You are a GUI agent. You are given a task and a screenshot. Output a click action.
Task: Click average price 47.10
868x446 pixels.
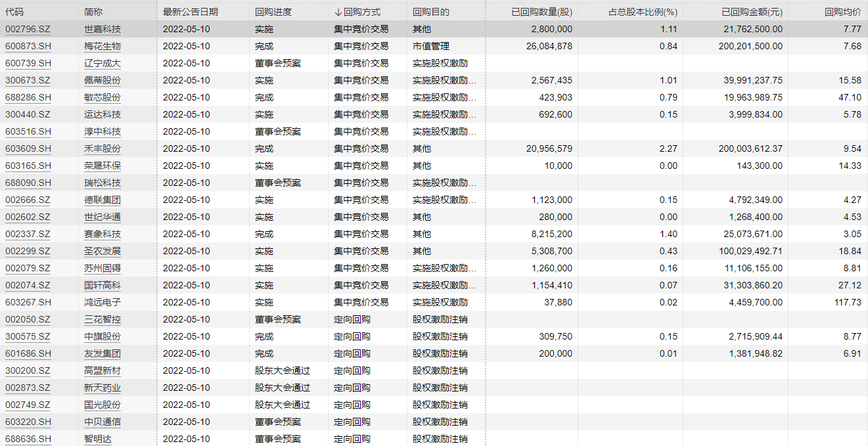click(850, 97)
